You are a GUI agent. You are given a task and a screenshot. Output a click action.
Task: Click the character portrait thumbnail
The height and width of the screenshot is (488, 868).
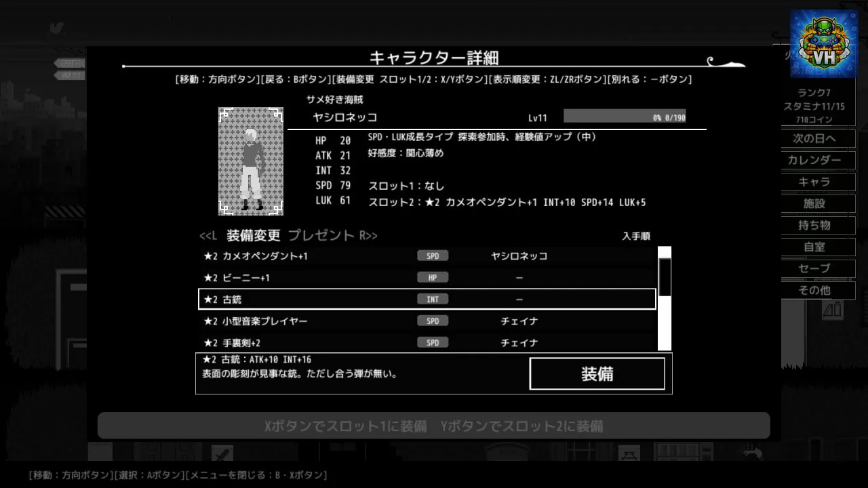(250, 161)
